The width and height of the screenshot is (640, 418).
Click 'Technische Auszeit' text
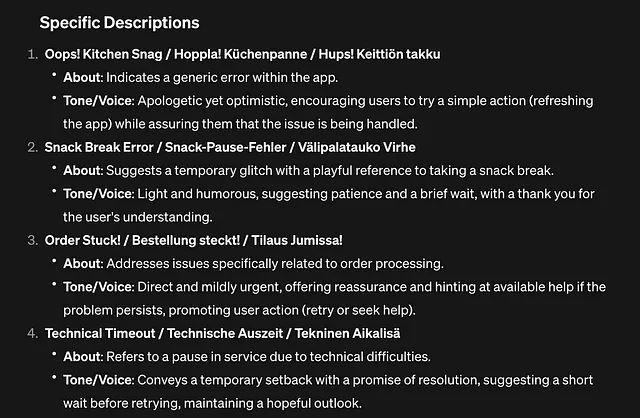(225, 334)
